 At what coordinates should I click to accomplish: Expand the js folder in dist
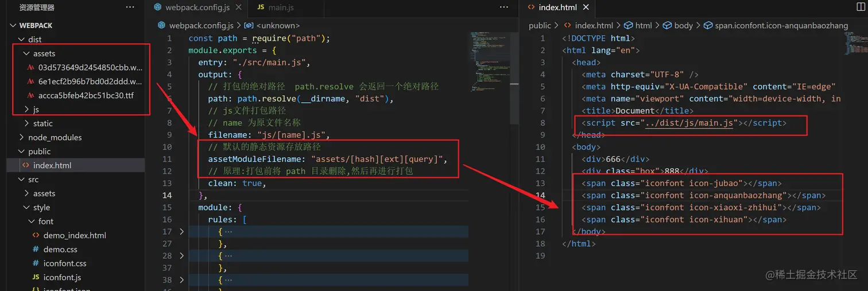click(x=26, y=109)
